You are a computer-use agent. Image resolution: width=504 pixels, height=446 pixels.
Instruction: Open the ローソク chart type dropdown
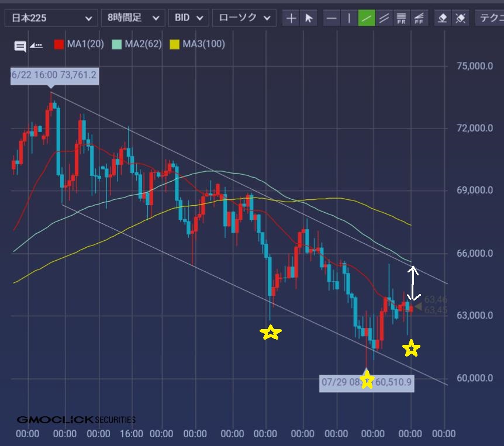click(x=244, y=18)
